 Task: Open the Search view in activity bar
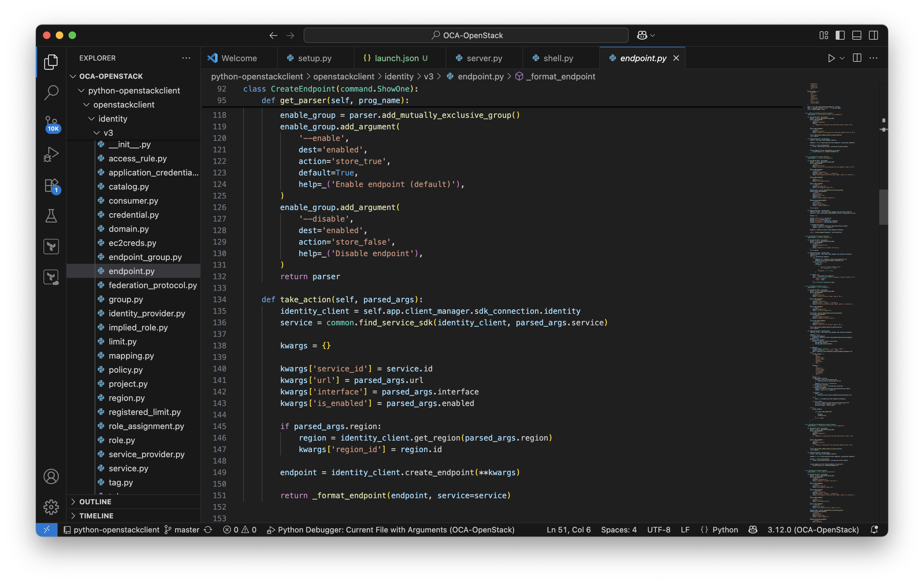pos(51,92)
